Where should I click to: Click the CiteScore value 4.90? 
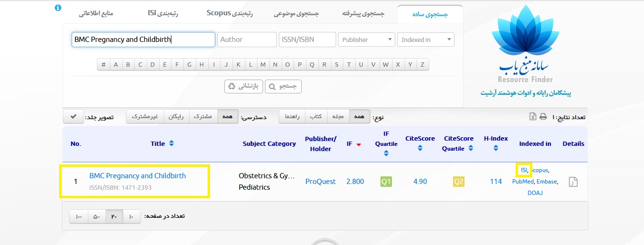click(x=420, y=182)
